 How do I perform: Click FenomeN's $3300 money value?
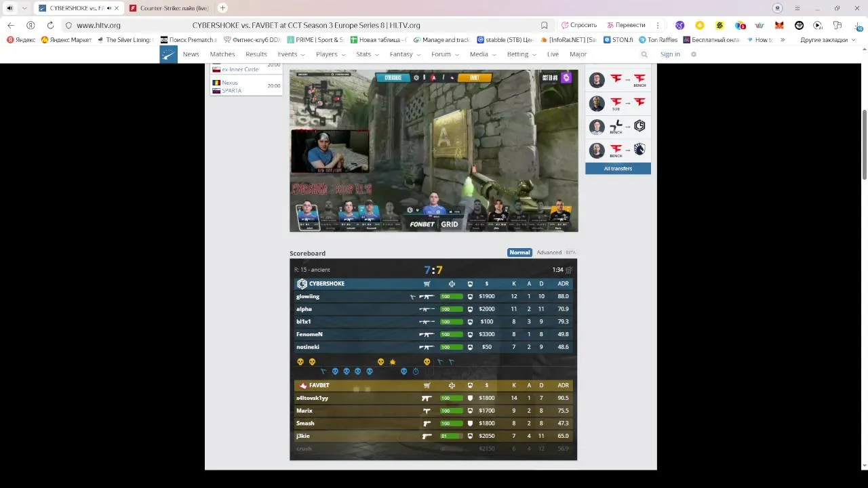486,335
